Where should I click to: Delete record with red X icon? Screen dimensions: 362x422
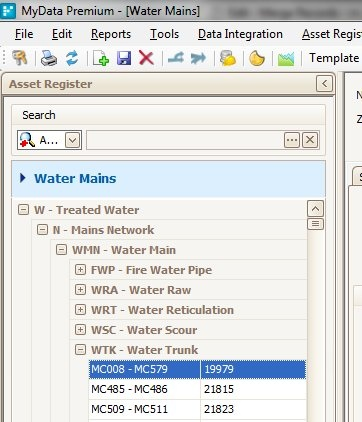pos(146,58)
